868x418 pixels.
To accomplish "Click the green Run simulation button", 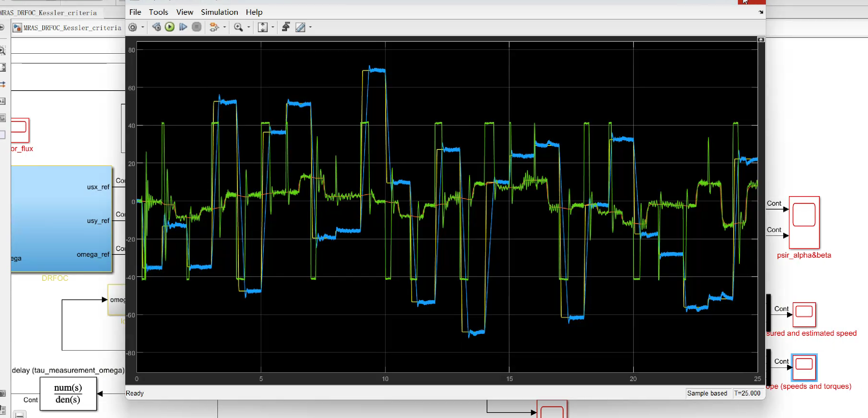I will point(170,27).
